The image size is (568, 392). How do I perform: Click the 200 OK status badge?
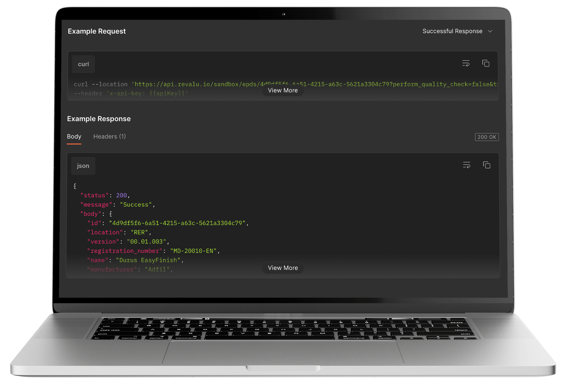(x=486, y=137)
